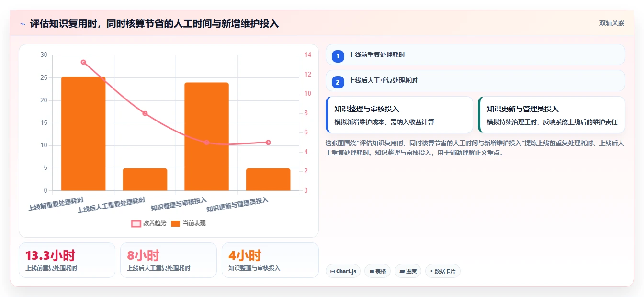Image resolution: width=644 pixels, height=297 pixels.
Task: Click the 双轴关联 label in header
Action: 611,23
